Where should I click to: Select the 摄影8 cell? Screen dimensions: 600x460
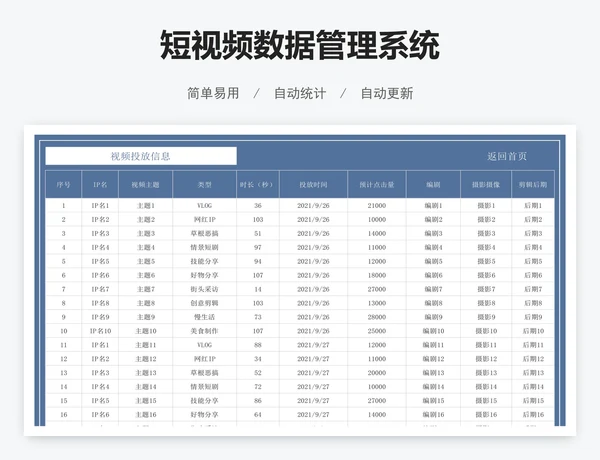[486, 303]
